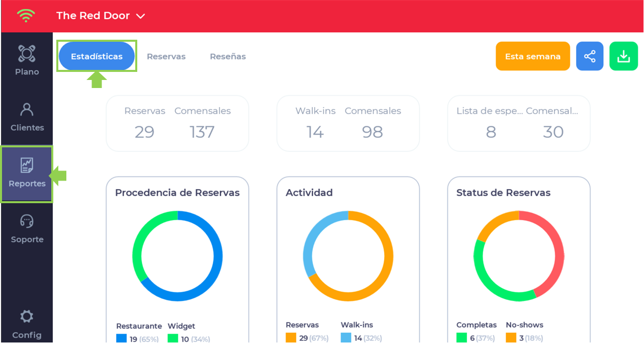Click the blue share icon button
The width and height of the screenshot is (644, 345).
click(x=590, y=56)
